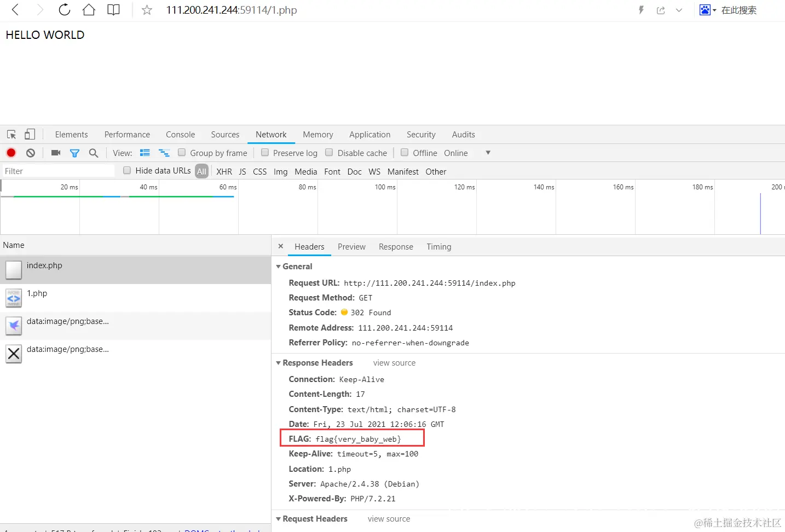Toggle the filter funnel icon
The height and width of the screenshot is (532, 785).
pyautogui.click(x=74, y=153)
